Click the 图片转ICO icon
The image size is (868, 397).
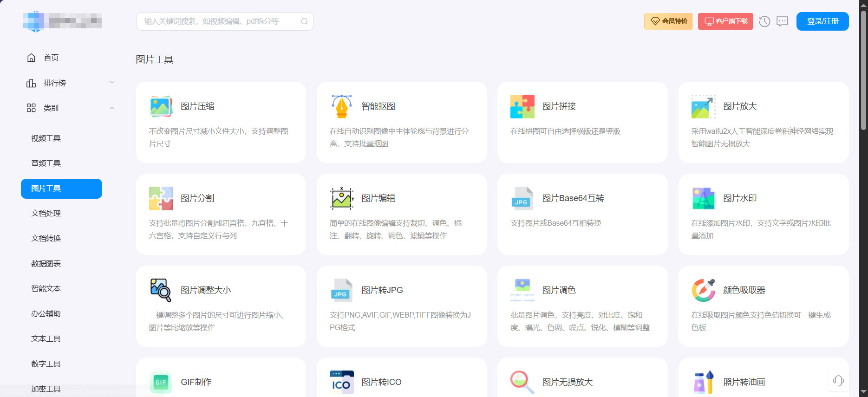click(342, 382)
